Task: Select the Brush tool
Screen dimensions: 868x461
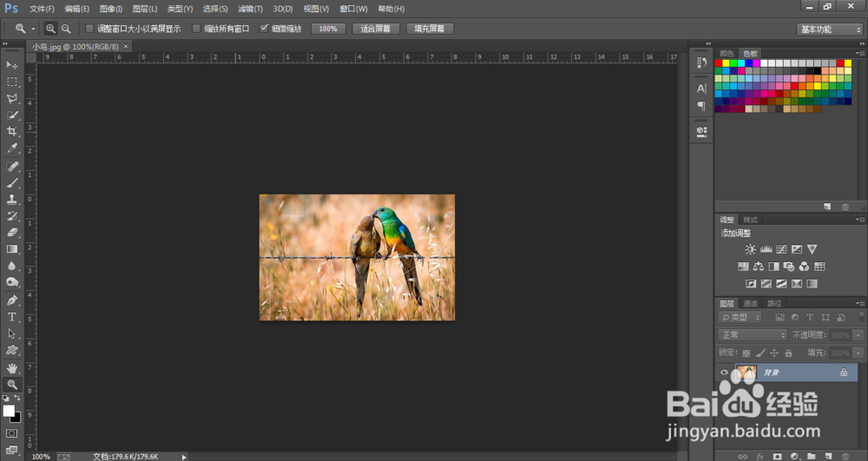Action: click(11, 182)
